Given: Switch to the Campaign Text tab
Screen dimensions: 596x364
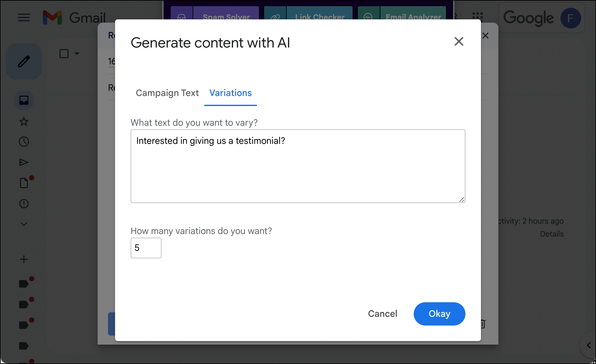Looking at the screenshot, I should [167, 93].
